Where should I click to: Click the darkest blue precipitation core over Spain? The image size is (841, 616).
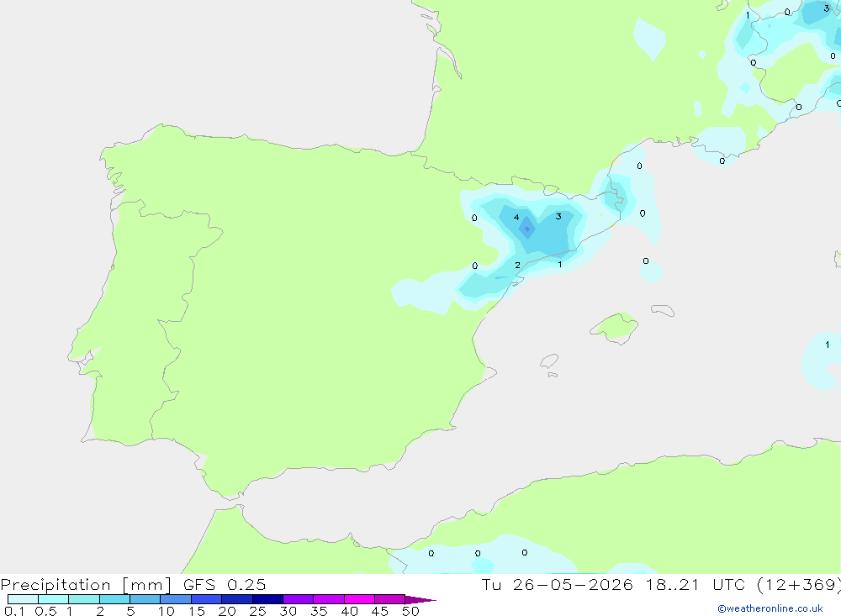(527, 229)
